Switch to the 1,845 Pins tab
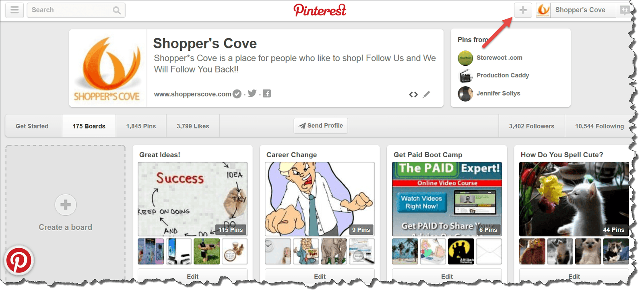 pos(141,126)
